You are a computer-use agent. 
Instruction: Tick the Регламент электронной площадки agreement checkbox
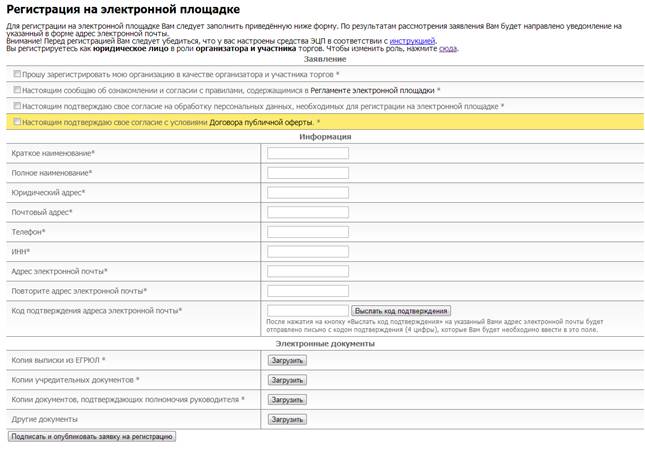click(x=17, y=90)
